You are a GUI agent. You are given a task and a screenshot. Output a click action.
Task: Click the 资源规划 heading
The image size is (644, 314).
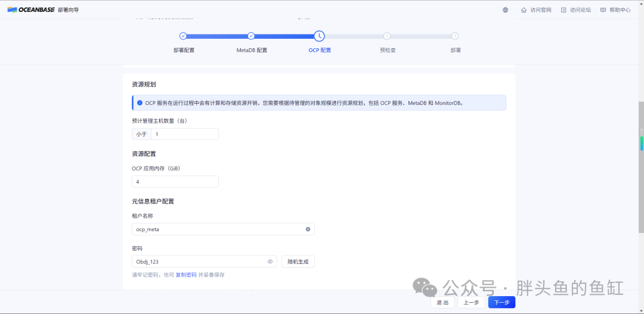point(144,85)
